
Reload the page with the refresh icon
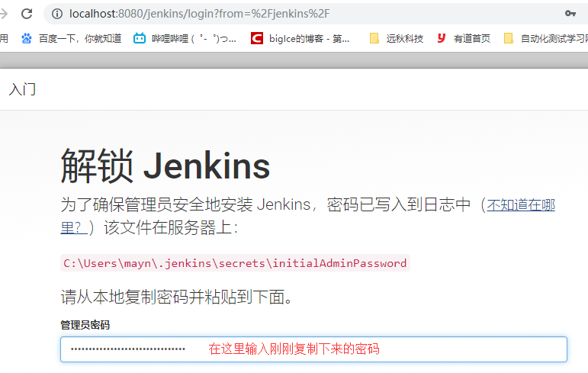pyautogui.click(x=27, y=14)
